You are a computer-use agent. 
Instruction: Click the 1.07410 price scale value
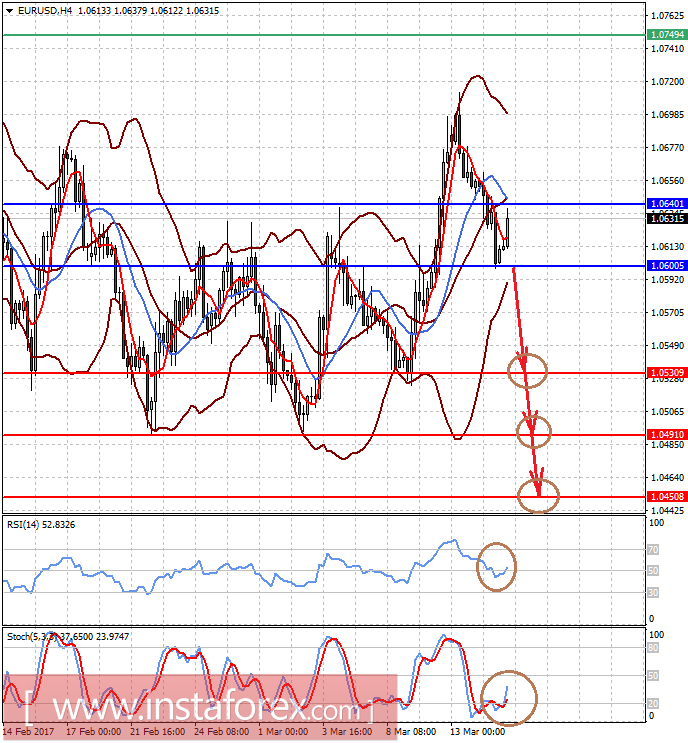(668, 48)
